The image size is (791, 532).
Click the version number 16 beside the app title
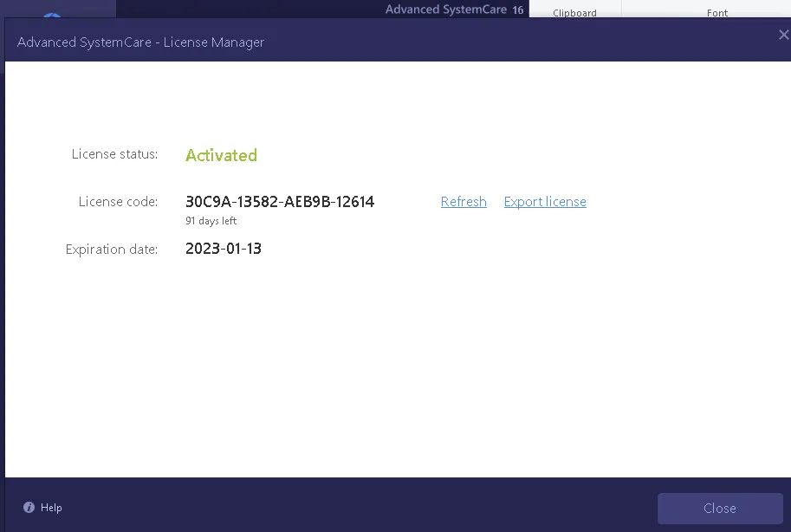[518, 10]
